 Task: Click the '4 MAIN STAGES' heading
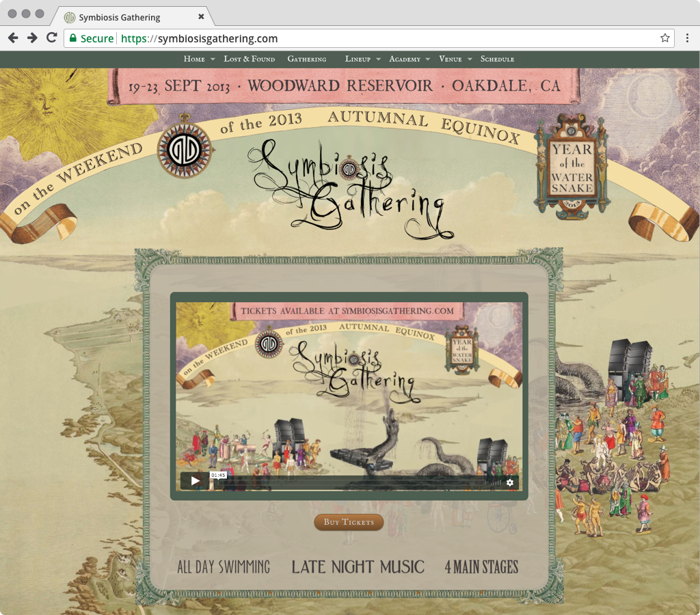click(481, 567)
